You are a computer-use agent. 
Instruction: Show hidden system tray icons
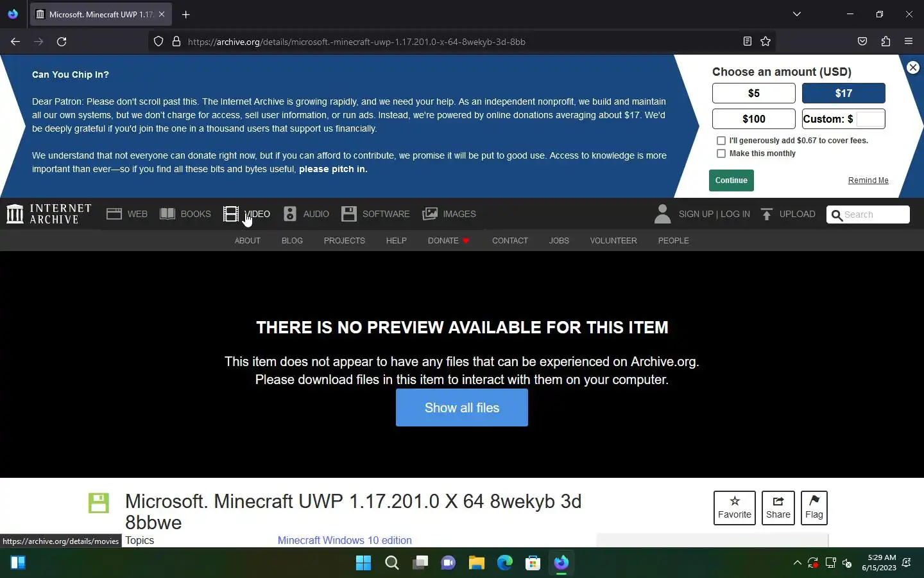pyautogui.click(x=797, y=563)
